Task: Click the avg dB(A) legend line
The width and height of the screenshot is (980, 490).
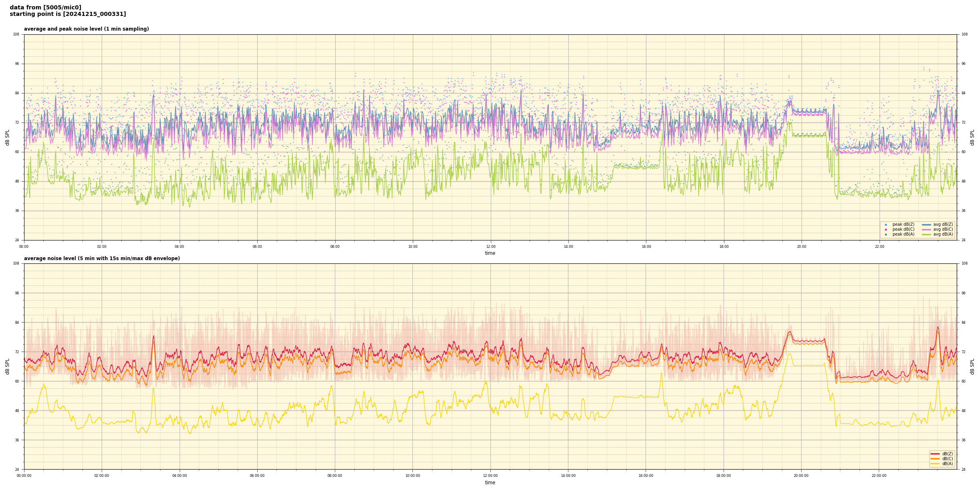Action: (x=927, y=234)
